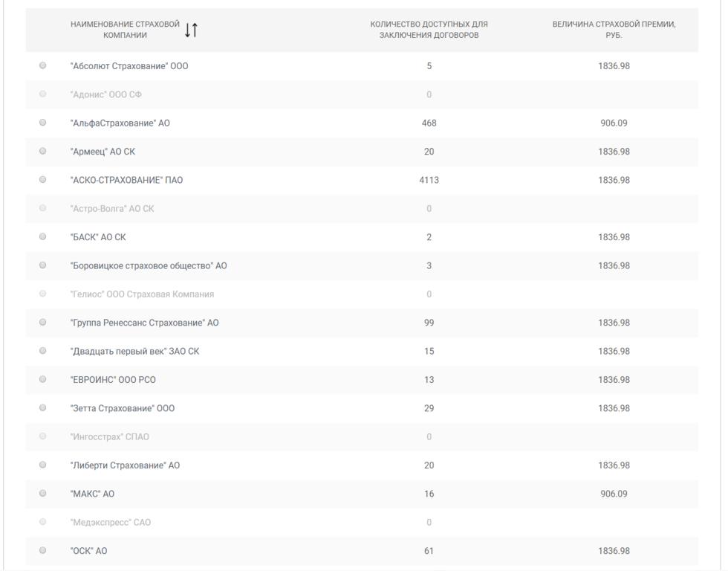
Task: Pick the "АСКО-СТРАХОВАНИЕ" ПАО radio option
Action: tap(42, 180)
